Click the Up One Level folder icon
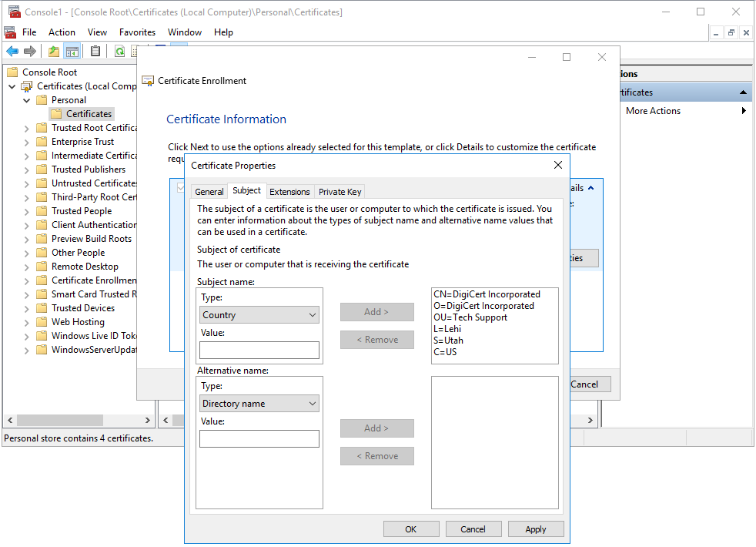 click(x=53, y=52)
